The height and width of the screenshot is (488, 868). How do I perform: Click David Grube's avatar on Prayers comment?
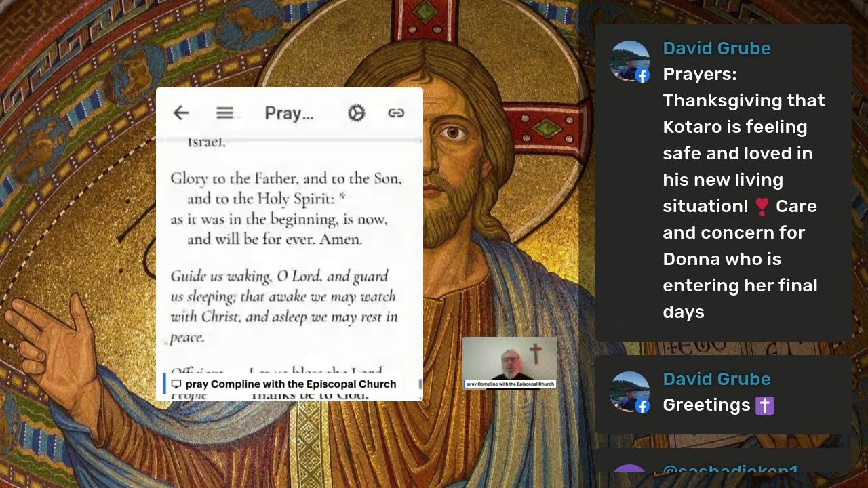point(629,61)
